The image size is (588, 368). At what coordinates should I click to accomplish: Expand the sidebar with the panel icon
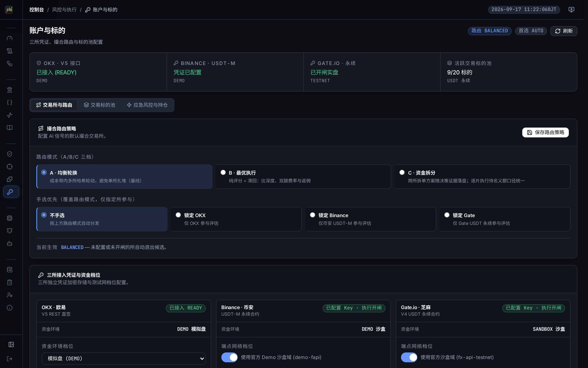pos(11,344)
